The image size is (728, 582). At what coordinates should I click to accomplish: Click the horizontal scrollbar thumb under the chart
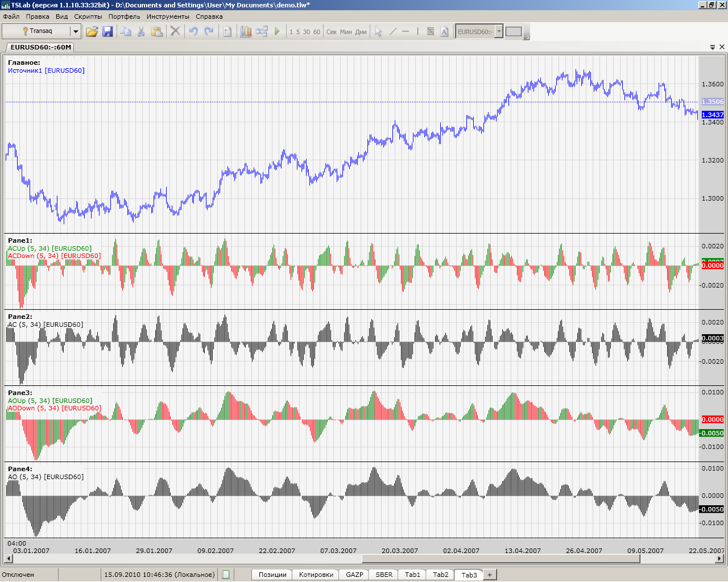500,559
